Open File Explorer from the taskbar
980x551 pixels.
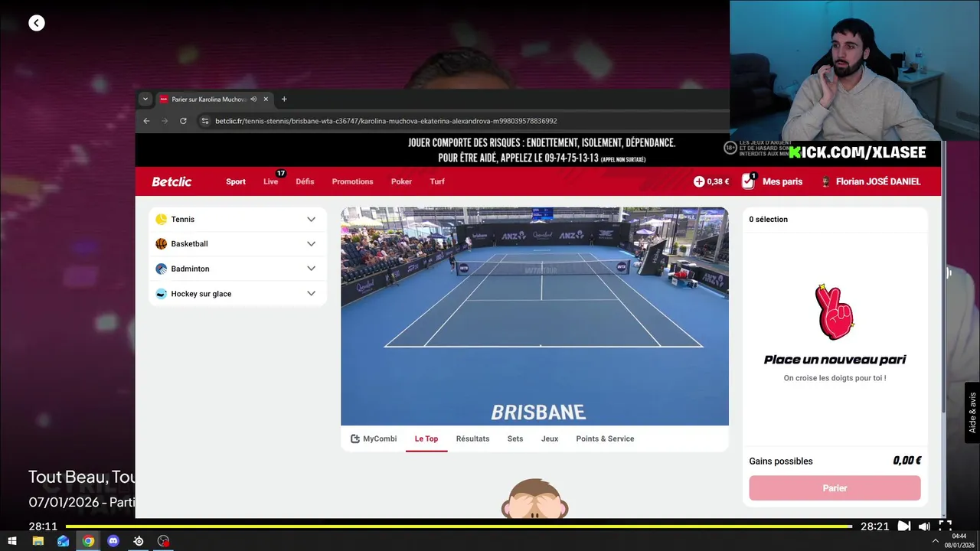[x=38, y=541]
